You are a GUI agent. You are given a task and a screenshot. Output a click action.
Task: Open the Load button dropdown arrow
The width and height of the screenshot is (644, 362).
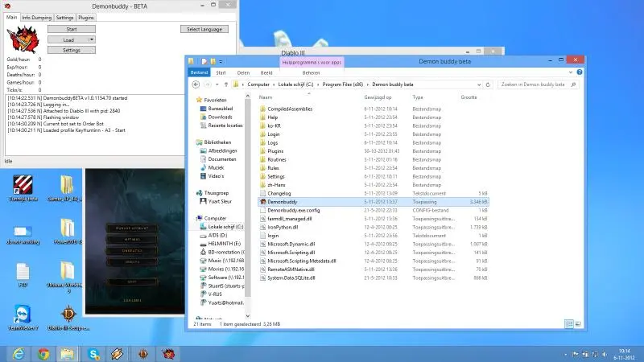click(91, 39)
